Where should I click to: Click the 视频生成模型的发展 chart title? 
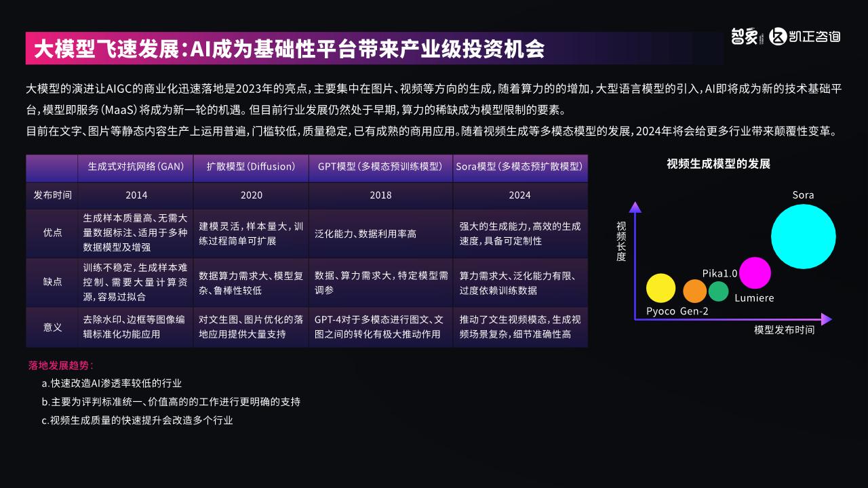click(x=718, y=164)
